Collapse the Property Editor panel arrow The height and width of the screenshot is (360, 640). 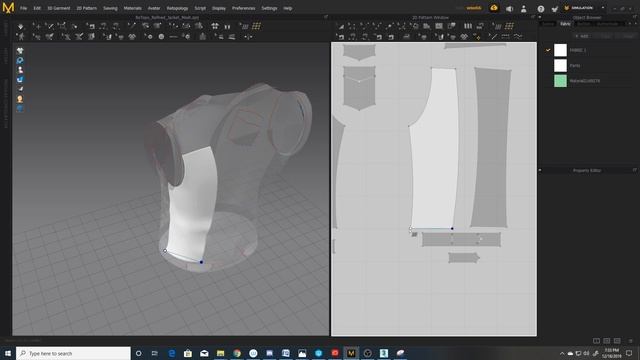coord(540,170)
